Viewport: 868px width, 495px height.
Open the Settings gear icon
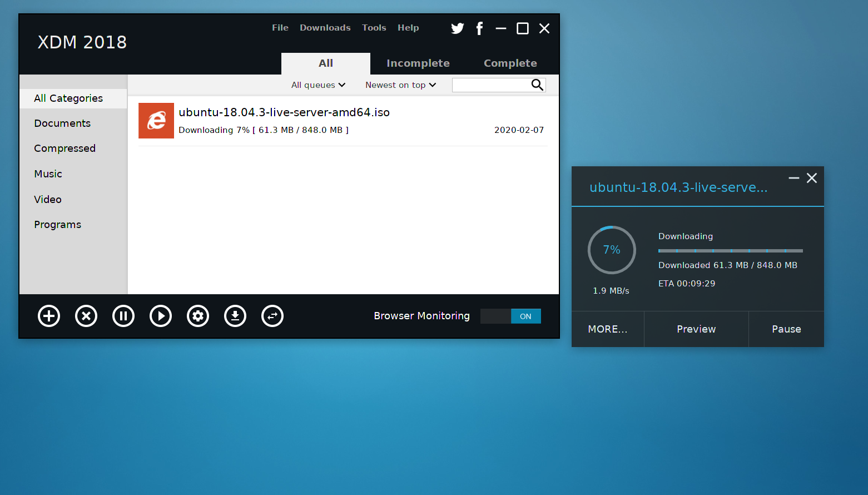tap(198, 316)
